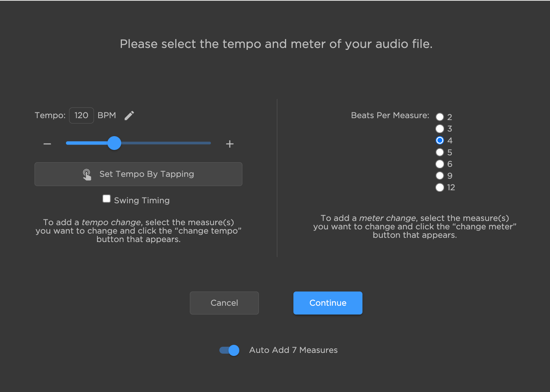This screenshot has width=550, height=392.
Task: Click the tempo slider handle
Action: 114,143
